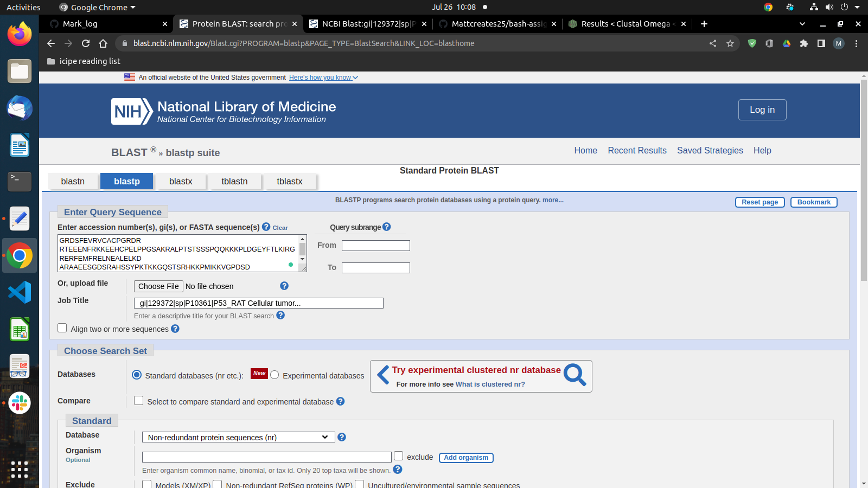Open Chrome extensions puzzle icon
The height and width of the screenshot is (488, 868).
tap(804, 43)
